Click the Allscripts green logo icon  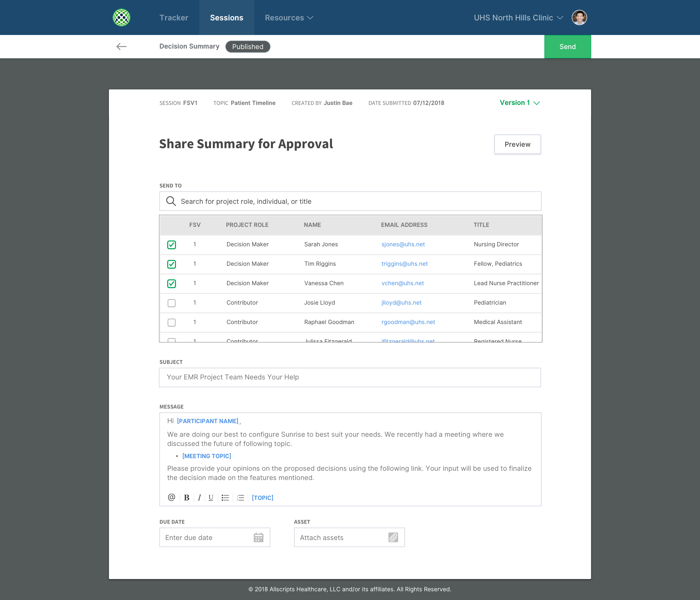[x=121, y=17]
